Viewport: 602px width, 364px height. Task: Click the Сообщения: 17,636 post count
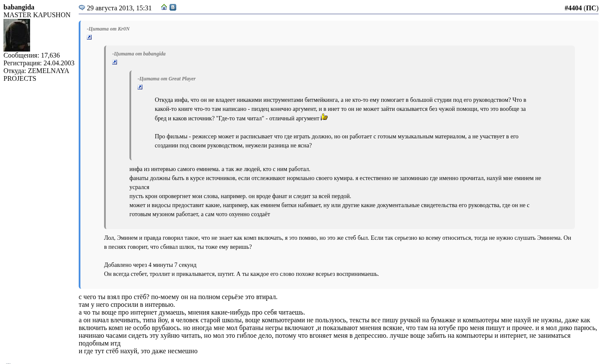coord(31,55)
